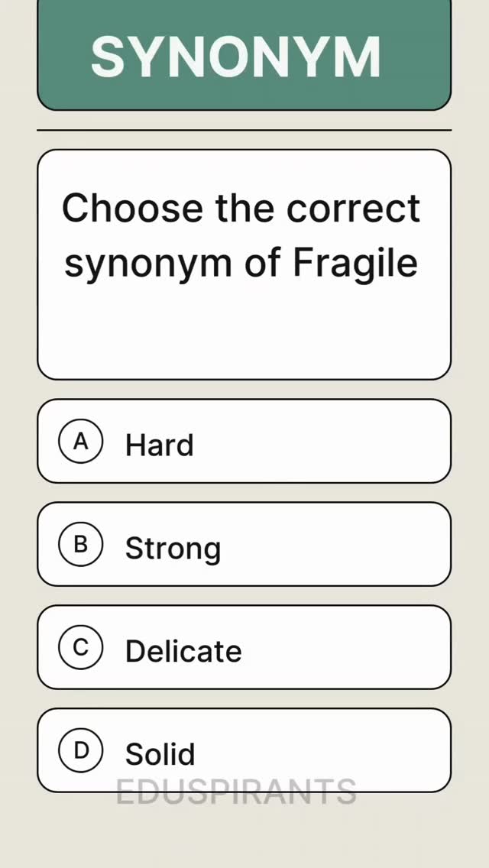489x868 pixels.
Task: Click the EDUSPIRANTS watermark text
Action: pos(236,792)
